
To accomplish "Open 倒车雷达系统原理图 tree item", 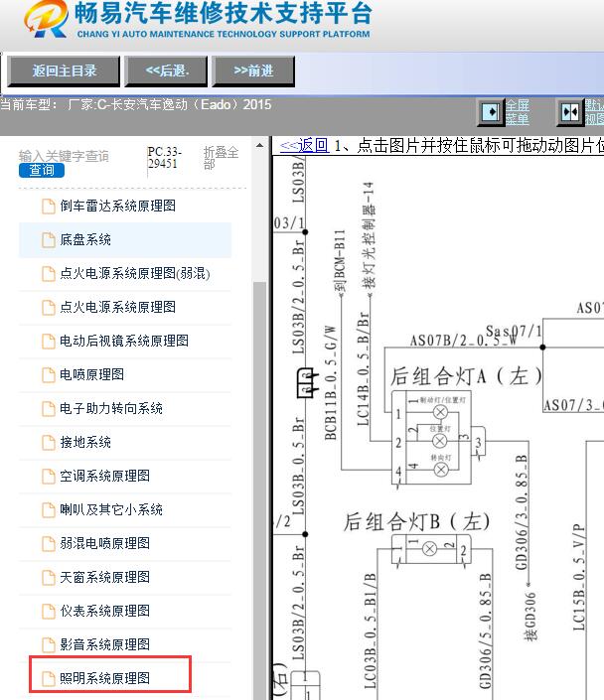I will (117, 206).
